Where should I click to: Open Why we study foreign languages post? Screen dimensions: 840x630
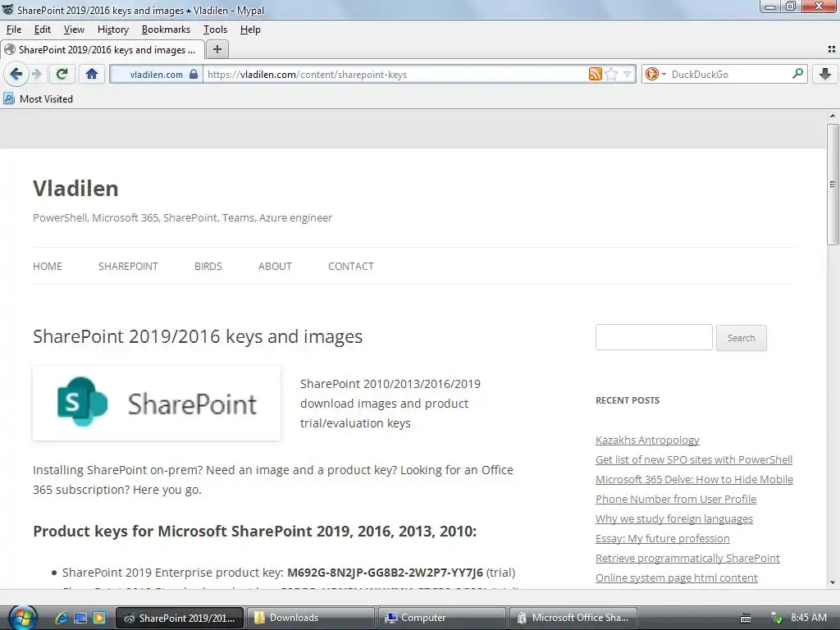pos(674,518)
